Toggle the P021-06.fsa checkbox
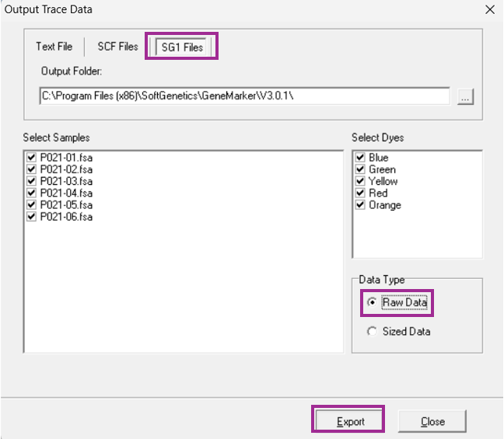The height and width of the screenshot is (439, 504). (x=32, y=217)
